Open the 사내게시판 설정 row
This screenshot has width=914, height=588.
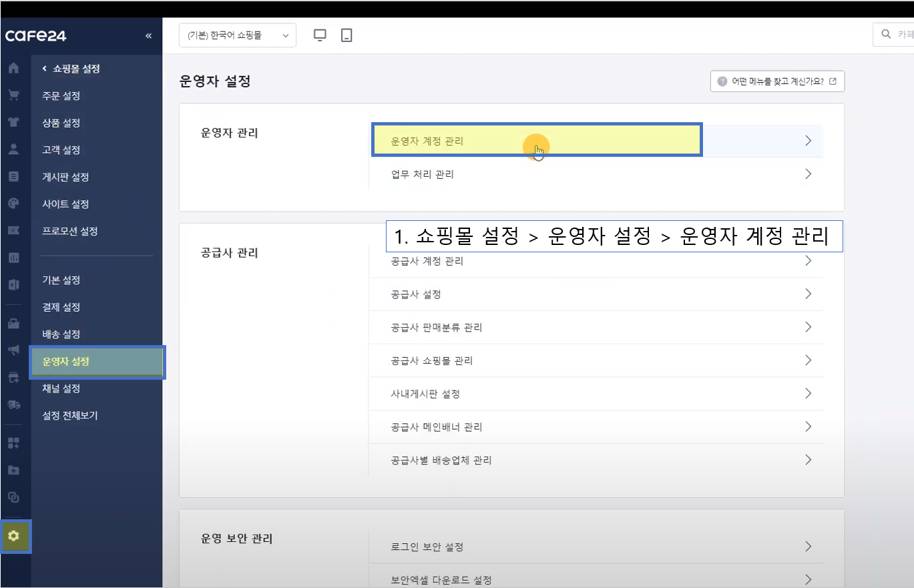pyautogui.click(x=596, y=394)
